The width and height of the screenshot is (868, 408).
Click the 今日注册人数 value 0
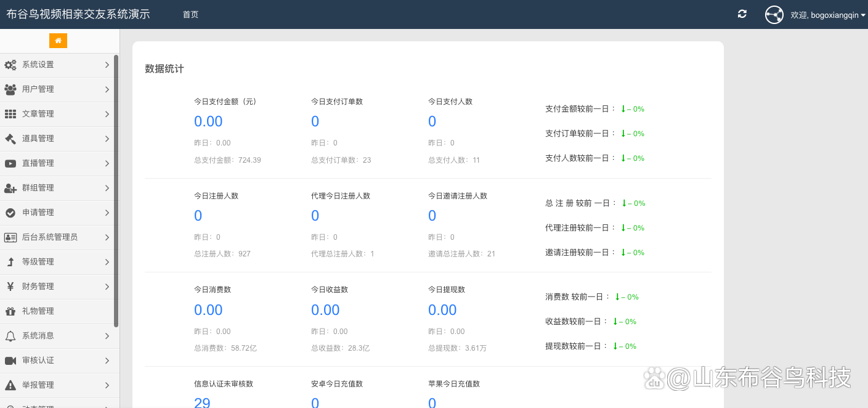point(198,216)
